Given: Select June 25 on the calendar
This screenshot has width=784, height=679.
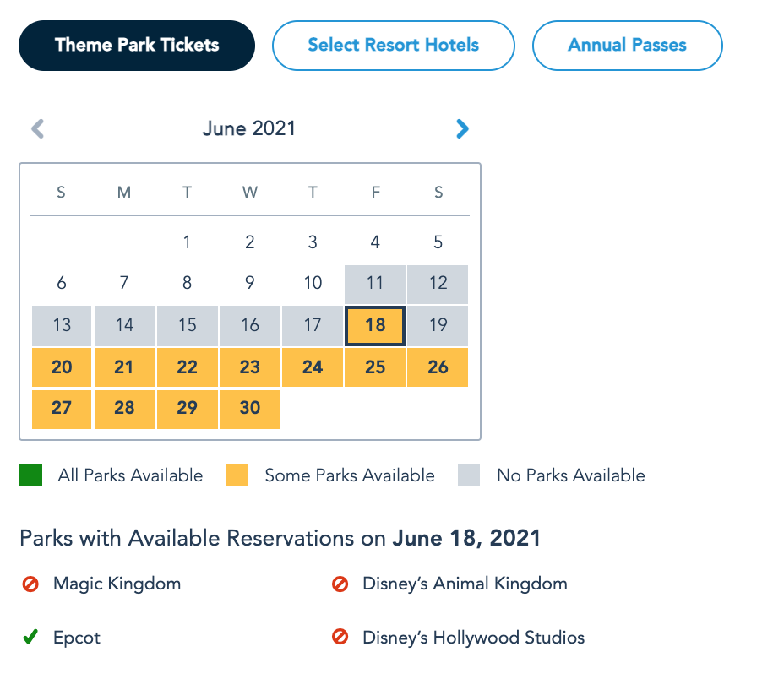Looking at the screenshot, I should [375, 367].
